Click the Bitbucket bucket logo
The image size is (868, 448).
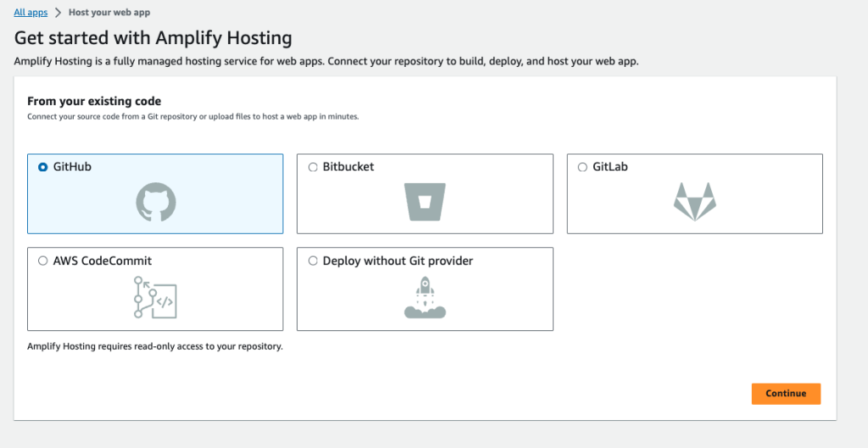(426, 202)
